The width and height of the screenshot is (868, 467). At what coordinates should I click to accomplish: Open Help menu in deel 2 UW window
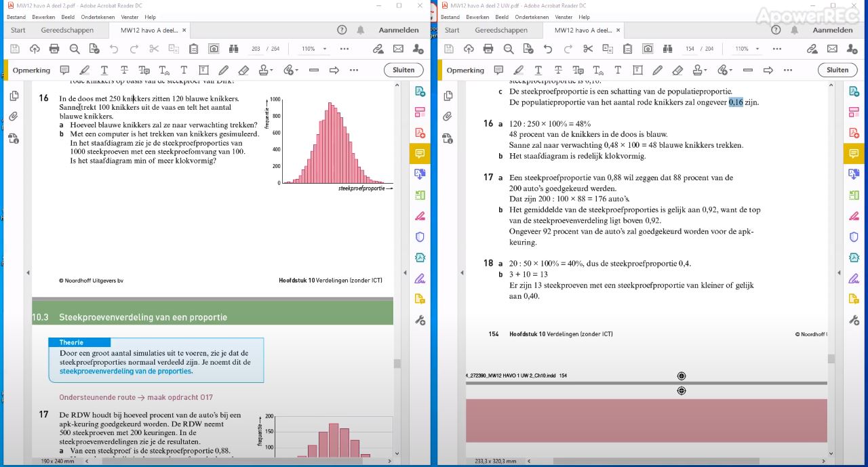coord(585,17)
